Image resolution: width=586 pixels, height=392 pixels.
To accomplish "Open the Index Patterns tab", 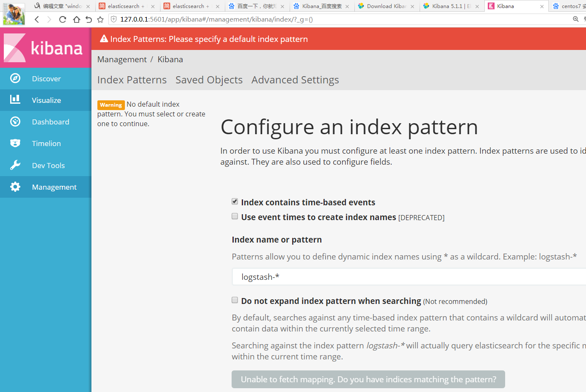I will pos(132,80).
